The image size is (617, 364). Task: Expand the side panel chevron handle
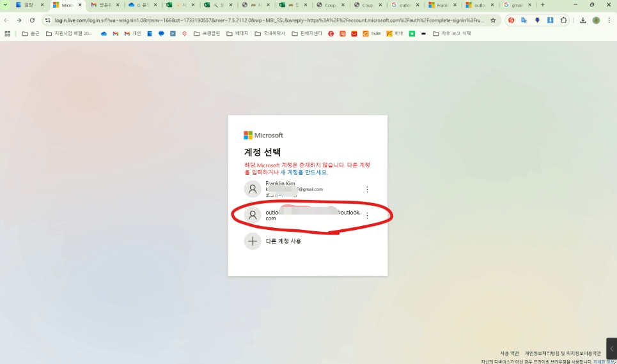611,349
